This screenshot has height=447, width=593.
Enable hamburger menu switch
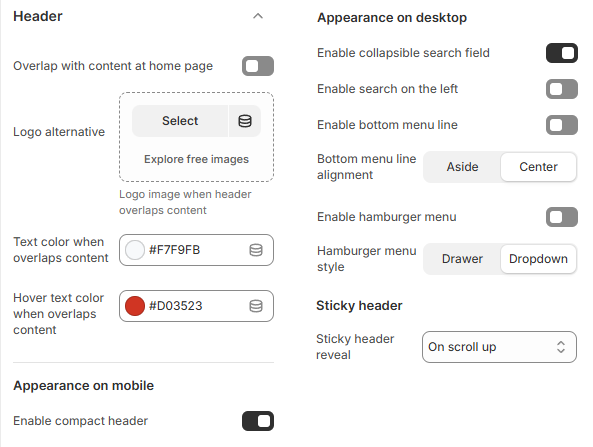pos(562,217)
